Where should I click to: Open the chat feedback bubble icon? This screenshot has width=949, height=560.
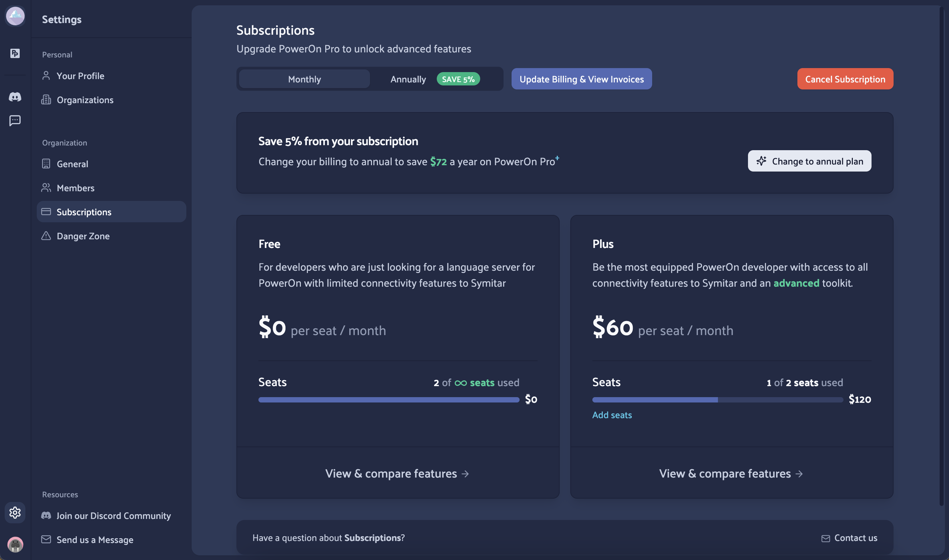pos(15,121)
